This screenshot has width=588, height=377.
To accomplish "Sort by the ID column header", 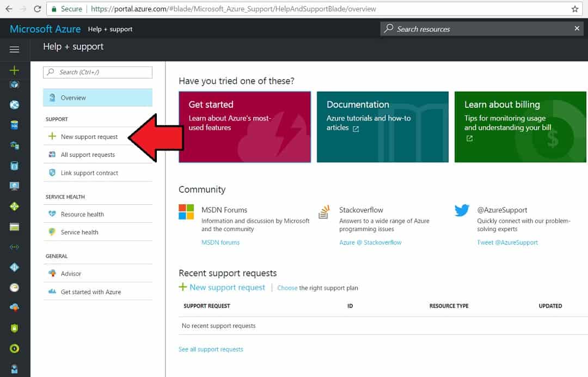I will (x=350, y=306).
